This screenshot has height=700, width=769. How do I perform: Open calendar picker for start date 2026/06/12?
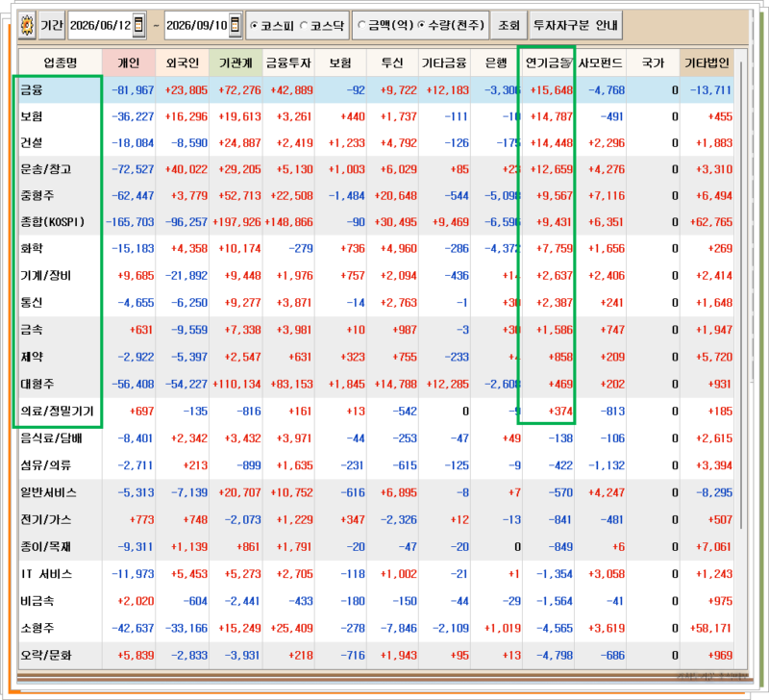click(x=138, y=25)
